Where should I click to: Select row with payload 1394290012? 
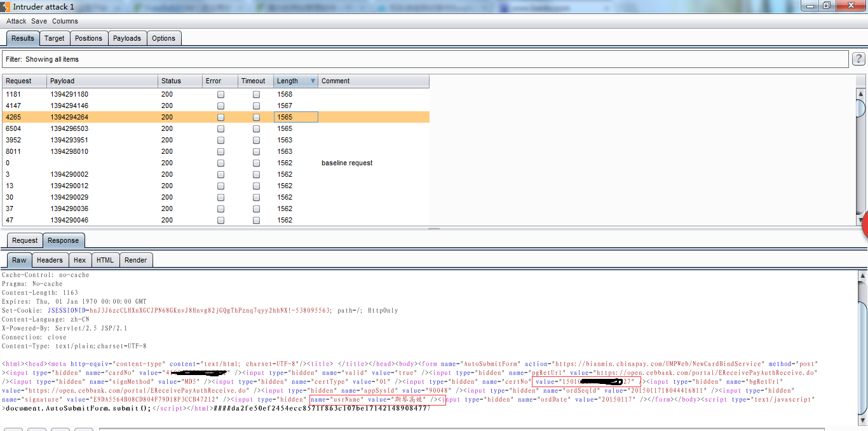pyautogui.click(x=216, y=186)
